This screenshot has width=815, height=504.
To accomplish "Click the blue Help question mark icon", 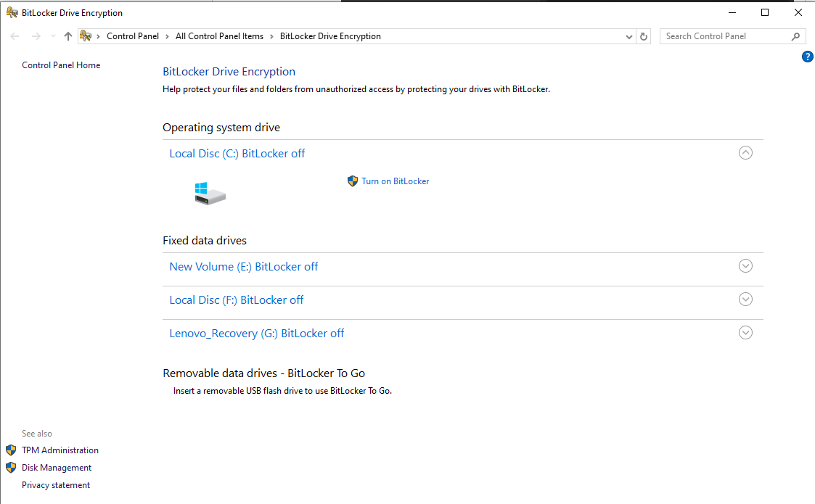I will point(807,56).
